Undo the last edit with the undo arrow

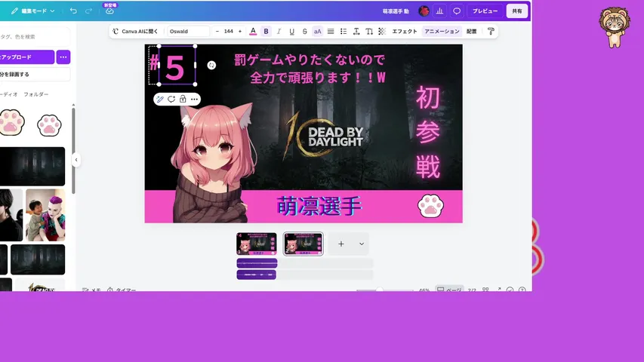tap(73, 11)
